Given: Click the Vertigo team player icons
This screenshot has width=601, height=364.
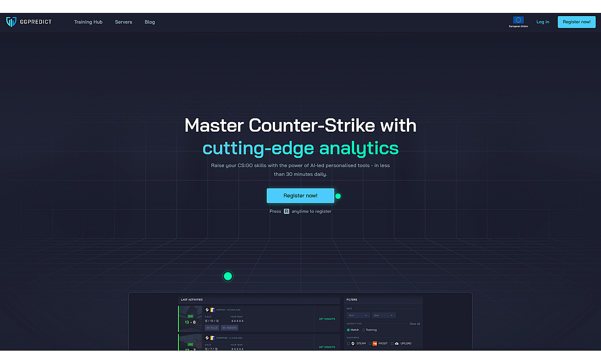Looking at the screenshot, I should pos(237,321).
